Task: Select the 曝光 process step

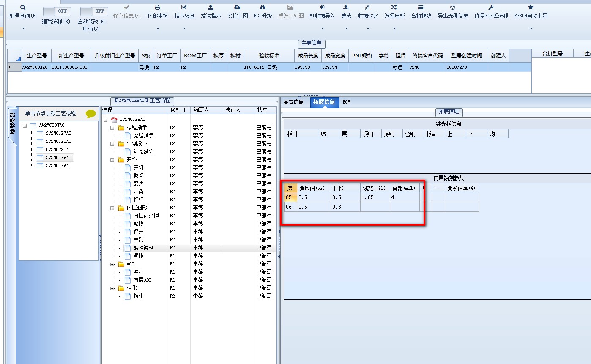Action: 138,232
